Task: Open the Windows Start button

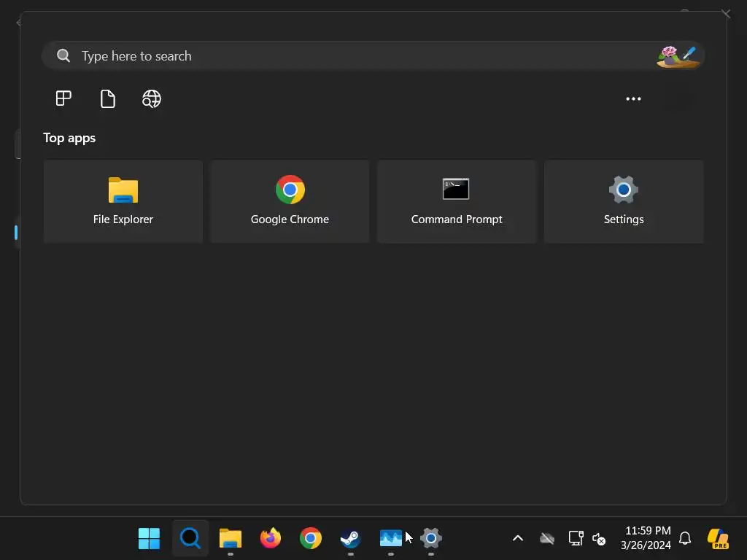Action: pyautogui.click(x=149, y=539)
